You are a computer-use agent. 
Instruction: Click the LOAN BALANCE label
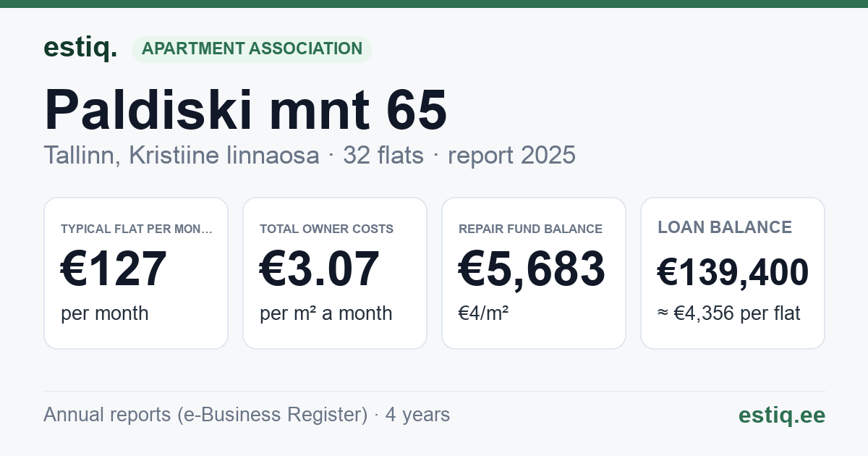click(725, 227)
